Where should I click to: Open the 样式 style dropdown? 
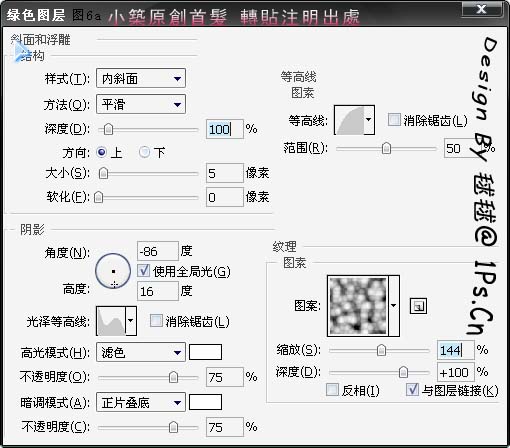pos(141,79)
